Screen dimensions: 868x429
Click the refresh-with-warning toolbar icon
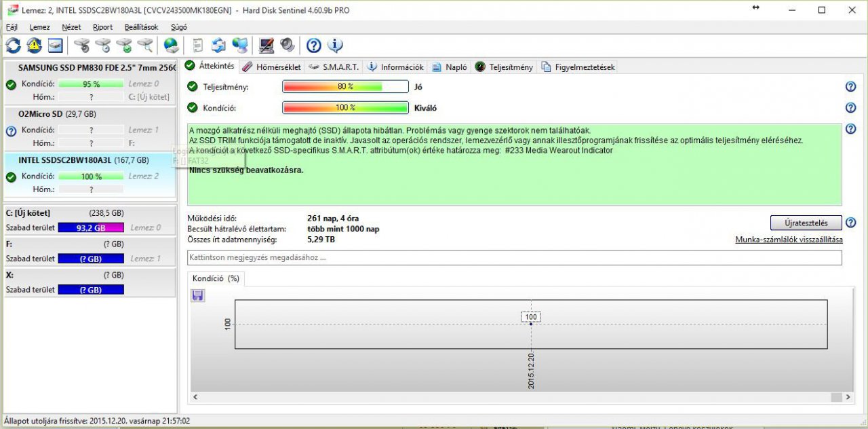pos(35,45)
